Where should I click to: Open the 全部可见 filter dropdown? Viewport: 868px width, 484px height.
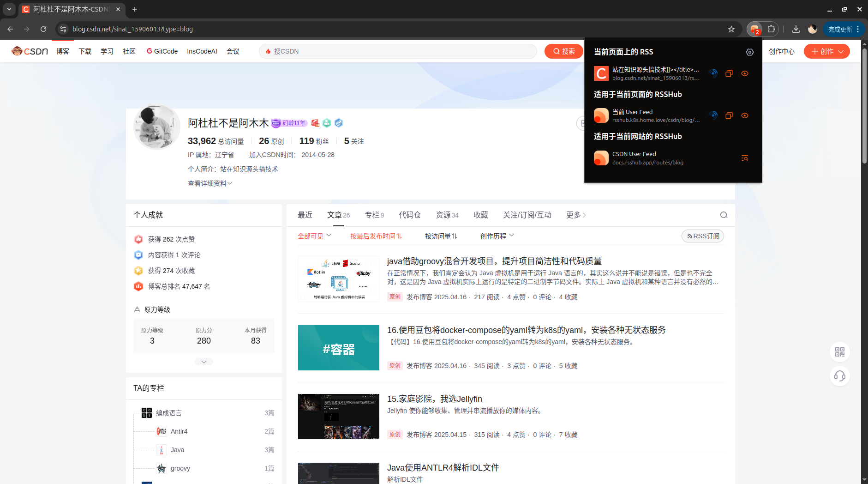point(315,236)
